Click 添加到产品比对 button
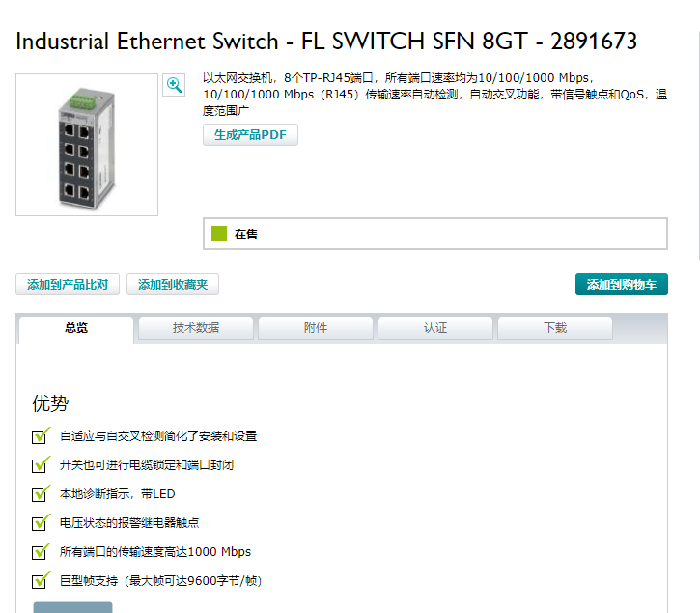Screen dimensions: 700x613 point(68,285)
